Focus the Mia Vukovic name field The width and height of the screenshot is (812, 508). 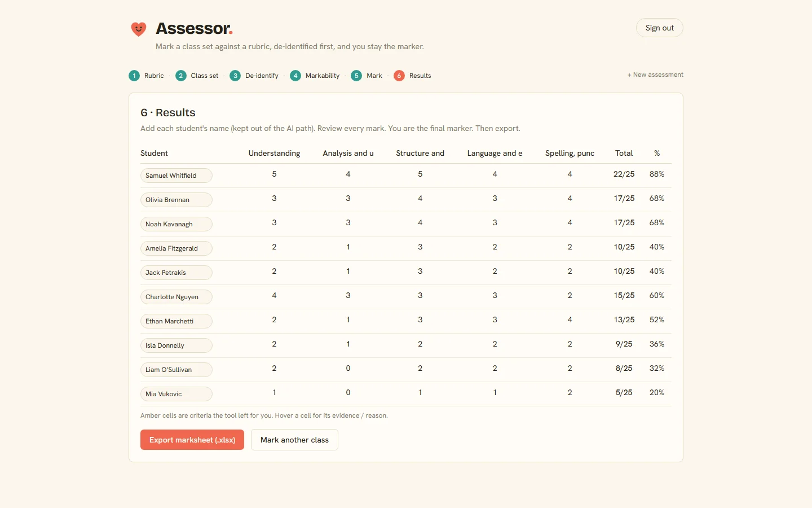176,394
